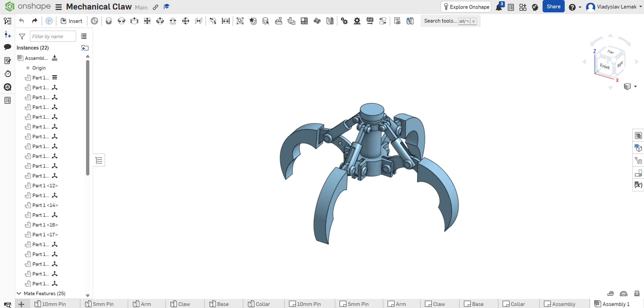Switch to the Claw part studio tab
This screenshot has height=308, width=644.
[x=183, y=304]
